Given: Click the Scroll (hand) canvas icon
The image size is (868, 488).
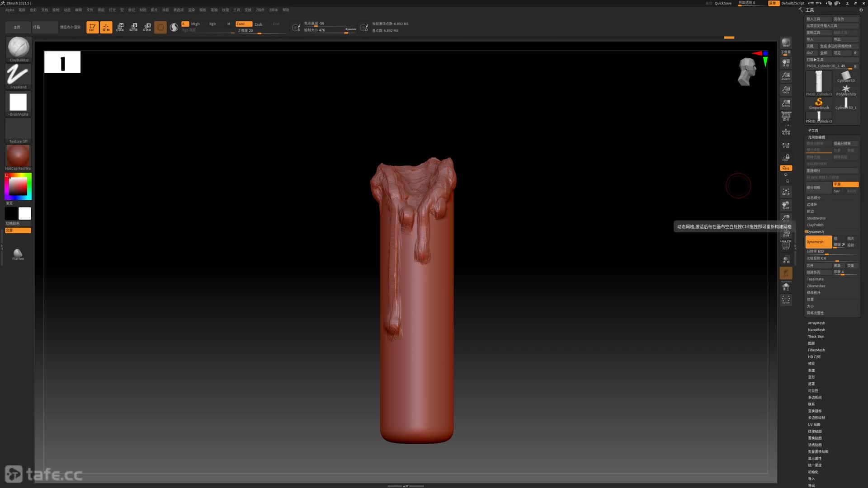Looking at the screenshot, I should coord(786,63).
